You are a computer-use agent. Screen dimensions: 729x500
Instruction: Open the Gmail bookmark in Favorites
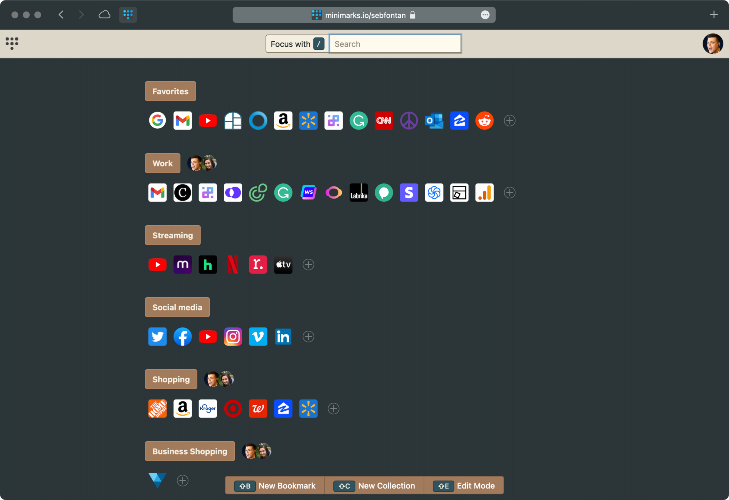click(183, 120)
